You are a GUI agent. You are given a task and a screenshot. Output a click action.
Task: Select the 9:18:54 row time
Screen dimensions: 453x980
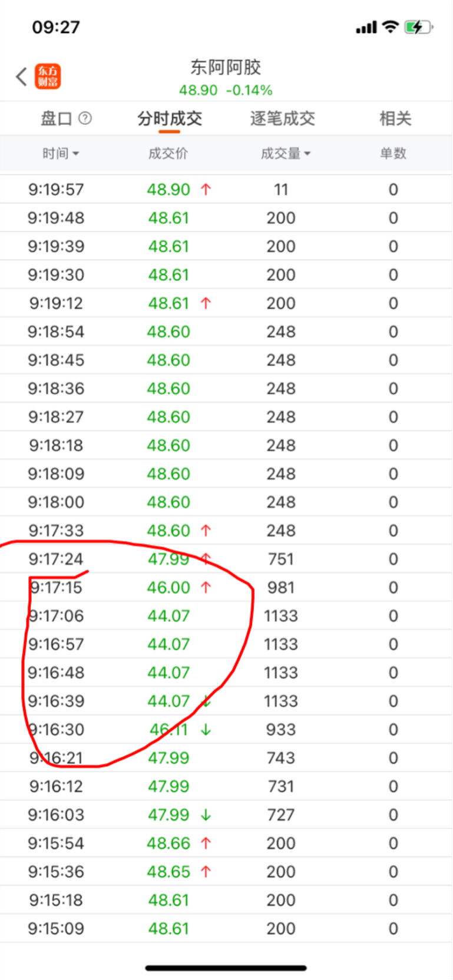coord(56,332)
